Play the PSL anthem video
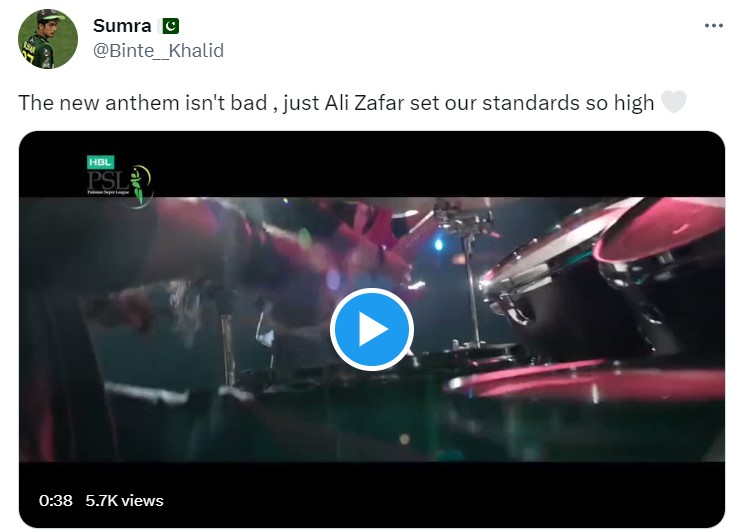Viewport: 739px width, 532px height. coord(371,329)
